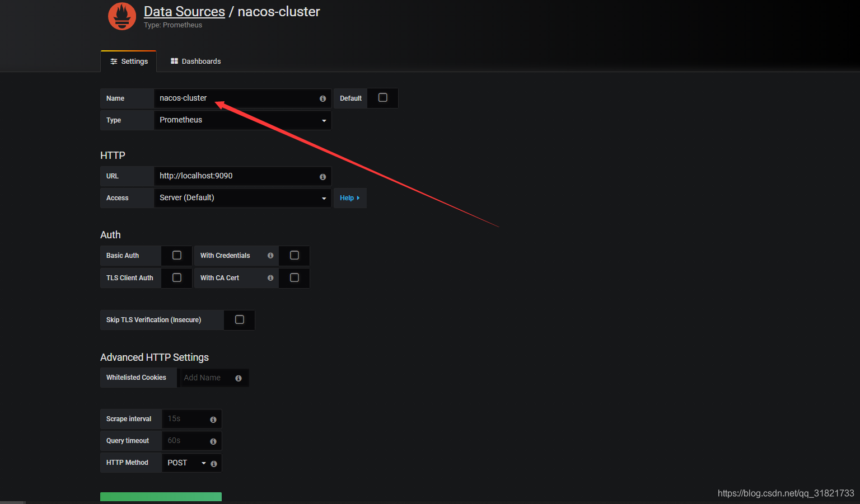Toggle Skip TLS Verification (Insecure) checkbox
The height and width of the screenshot is (504, 860).
click(x=240, y=319)
